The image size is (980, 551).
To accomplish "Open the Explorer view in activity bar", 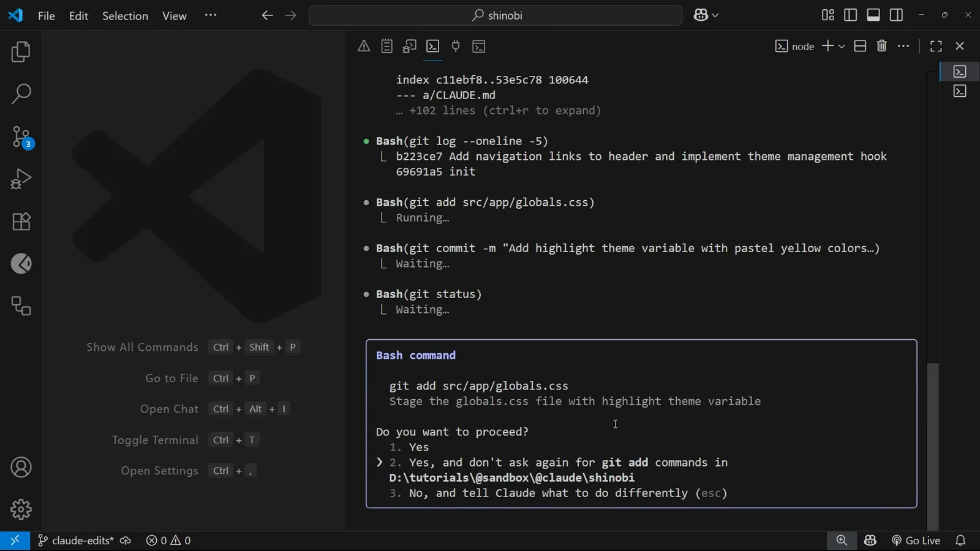I will tap(21, 52).
